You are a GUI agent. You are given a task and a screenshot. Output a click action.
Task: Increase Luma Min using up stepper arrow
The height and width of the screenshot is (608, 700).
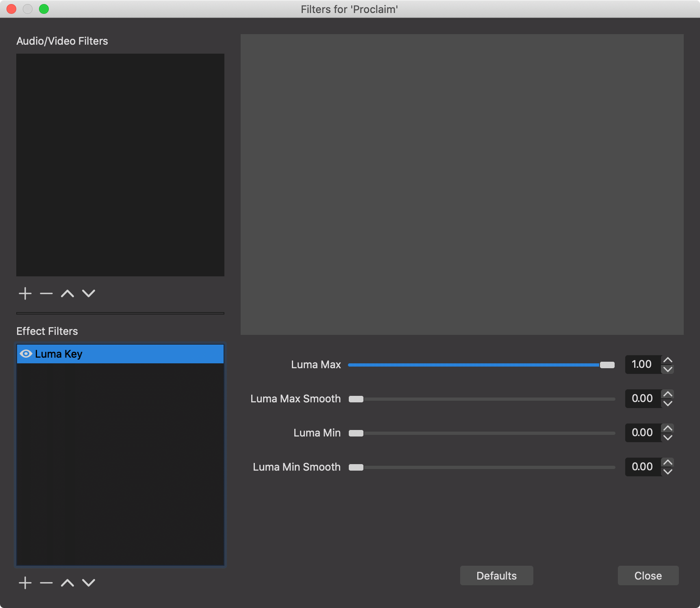668,428
